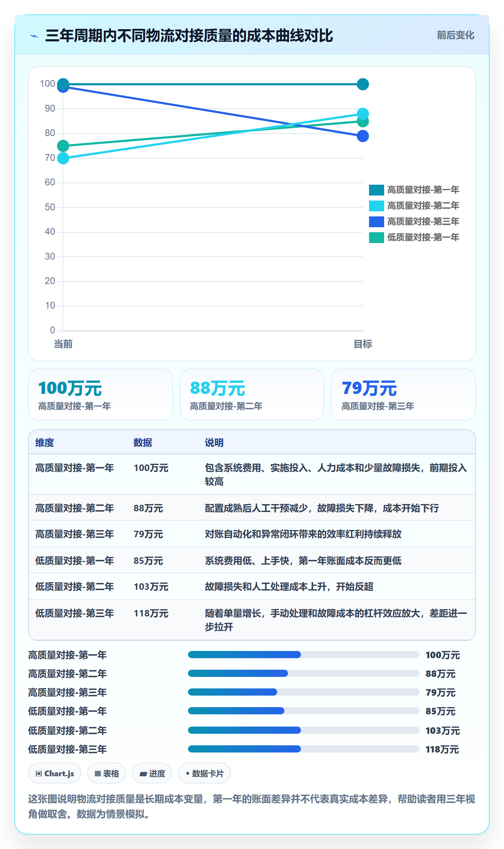Select the green data point at 75 on 当前
The width and height of the screenshot is (504, 849).
click(63, 146)
